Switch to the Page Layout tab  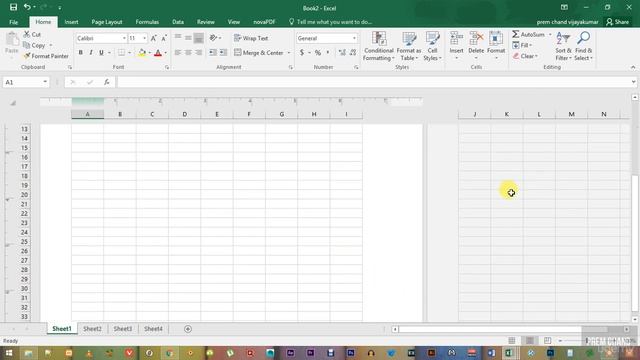click(107, 22)
